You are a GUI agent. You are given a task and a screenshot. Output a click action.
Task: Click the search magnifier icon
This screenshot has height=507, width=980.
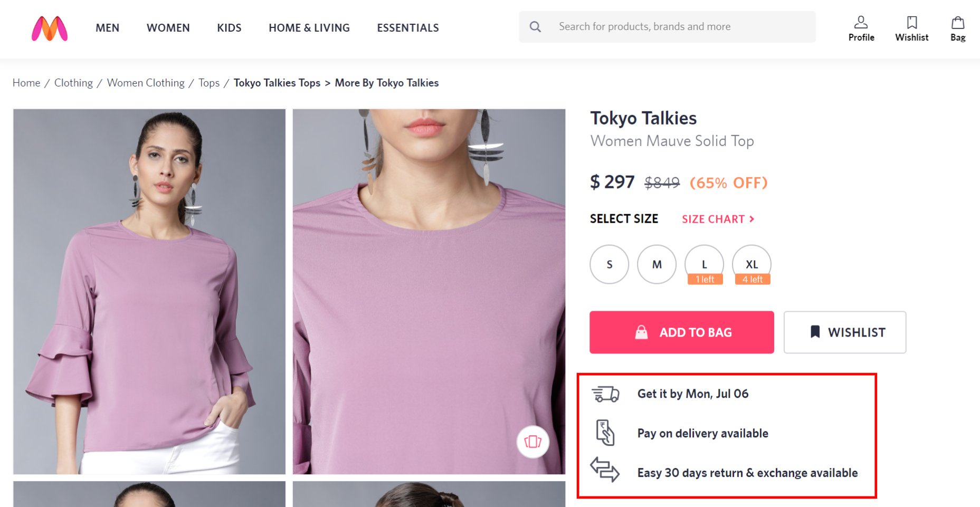[535, 26]
